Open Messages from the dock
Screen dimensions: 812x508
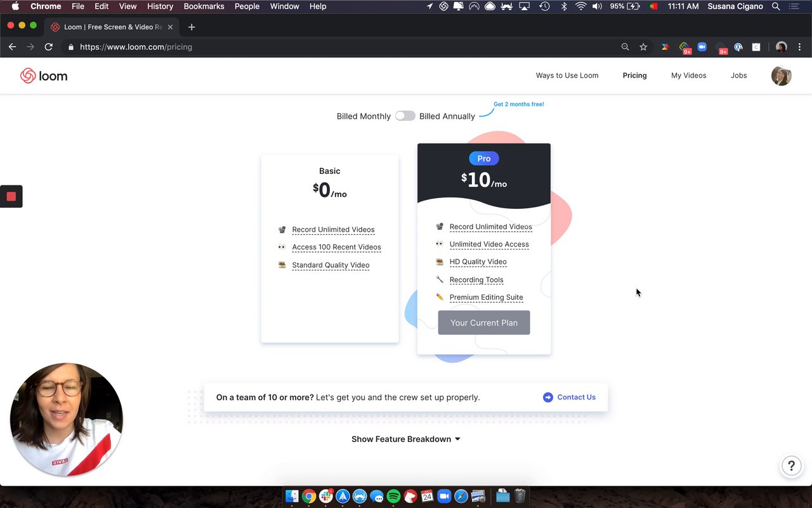coord(376,496)
